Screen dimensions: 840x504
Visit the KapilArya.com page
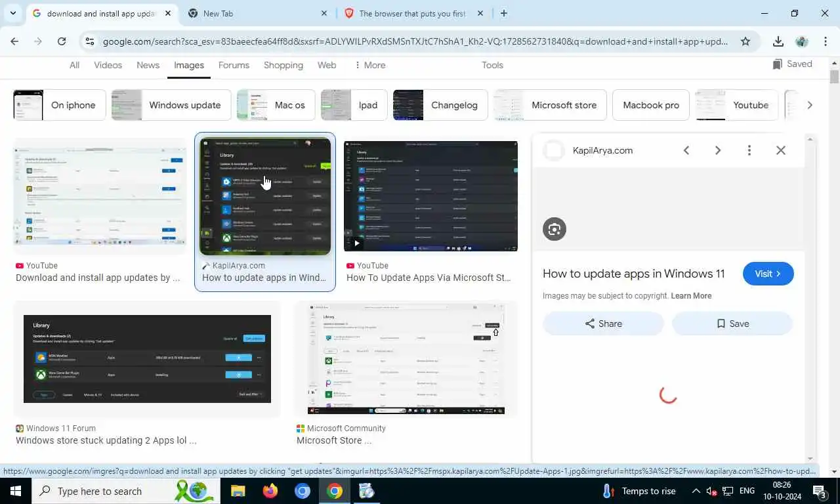pyautogui.click(x=768, y=274)
